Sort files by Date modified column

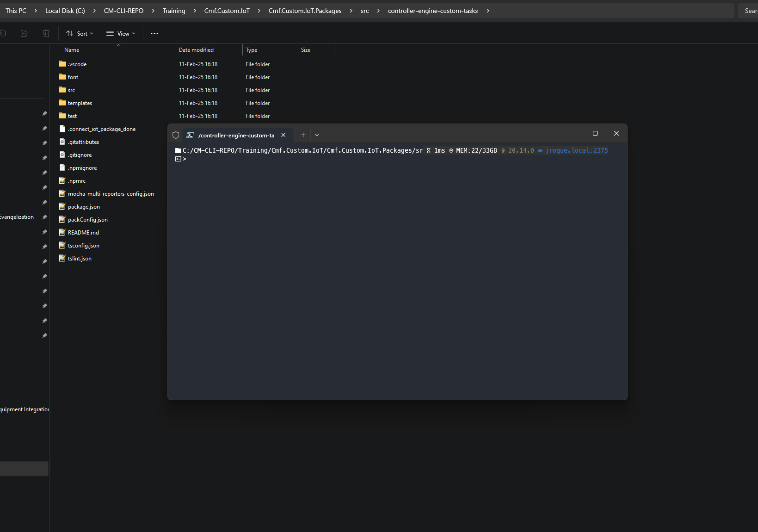[196, 50]
